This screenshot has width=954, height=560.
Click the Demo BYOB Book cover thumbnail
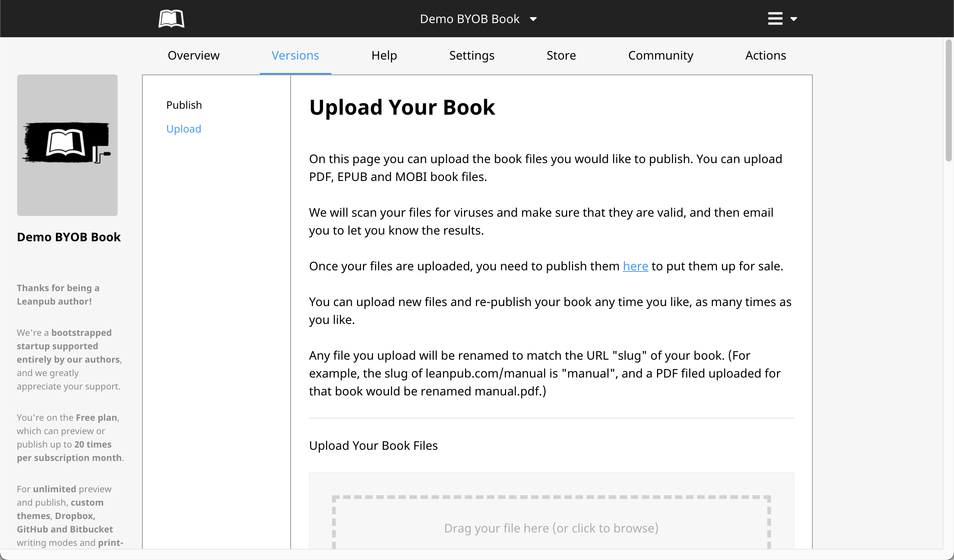coord(67,145)
